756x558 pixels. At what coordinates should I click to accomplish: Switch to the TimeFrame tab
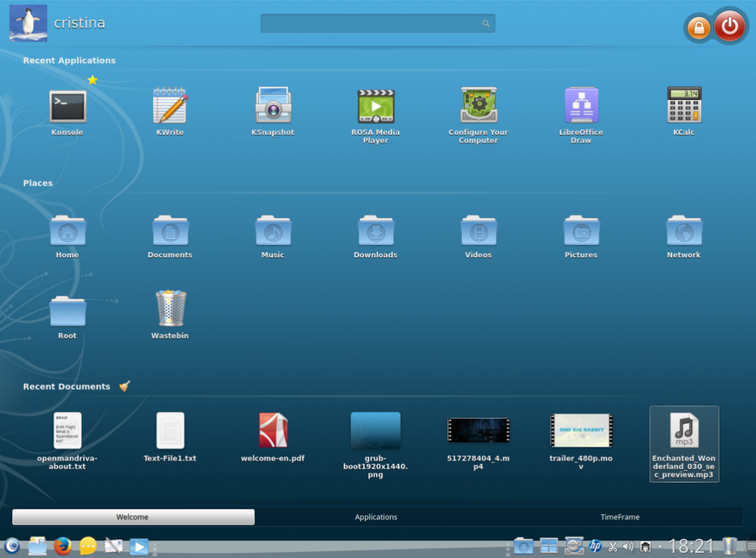click(620, 517)
